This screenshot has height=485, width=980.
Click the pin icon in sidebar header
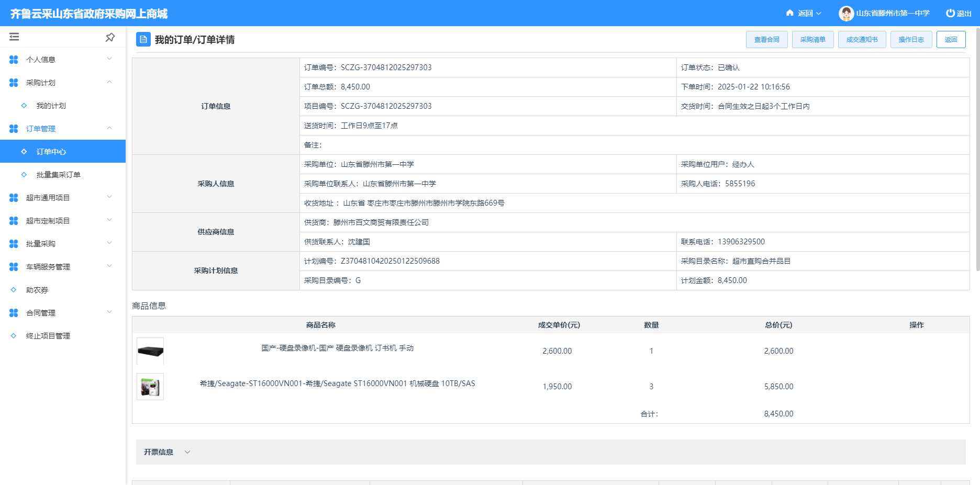coord(110,37)
